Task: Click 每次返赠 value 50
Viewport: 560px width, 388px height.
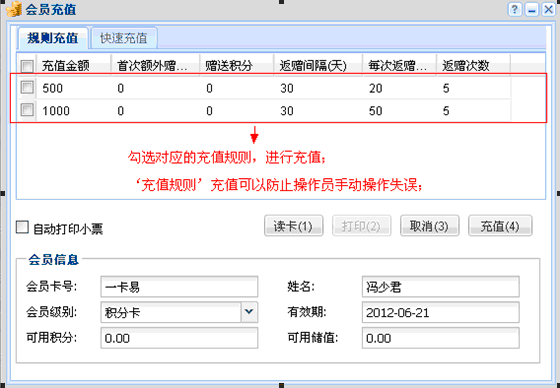Action: (x=376, y=111)
